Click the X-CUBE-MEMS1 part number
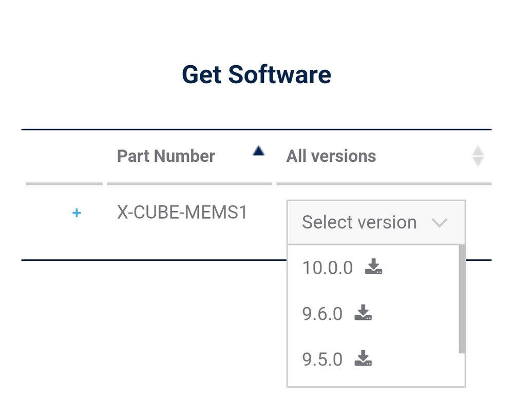 click(182, 212)
